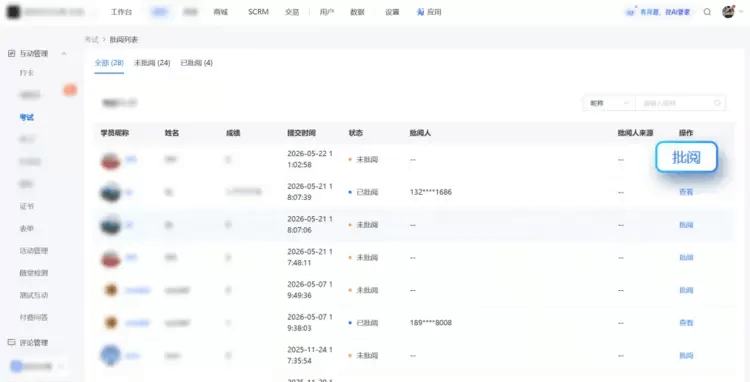Collapse the 互动管理 sidebar section chevron
Screen dimensions: 750x382
pos(64,54)
